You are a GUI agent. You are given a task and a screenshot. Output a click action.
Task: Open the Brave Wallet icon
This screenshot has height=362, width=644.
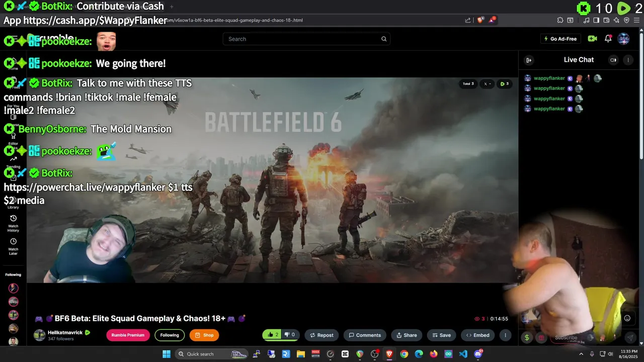(606, 20)
